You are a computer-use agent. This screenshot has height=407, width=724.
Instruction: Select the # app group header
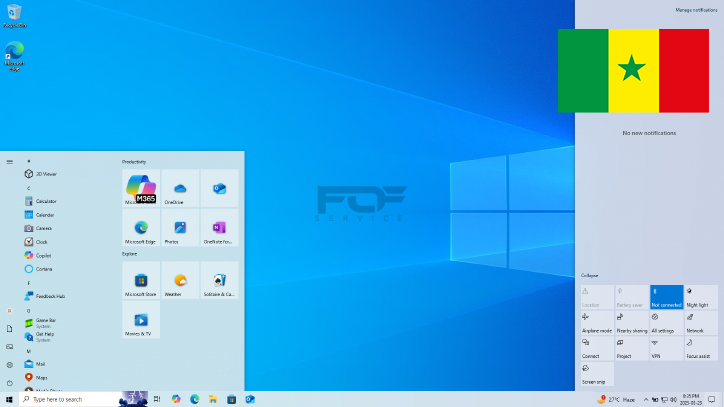click(29, 161)
